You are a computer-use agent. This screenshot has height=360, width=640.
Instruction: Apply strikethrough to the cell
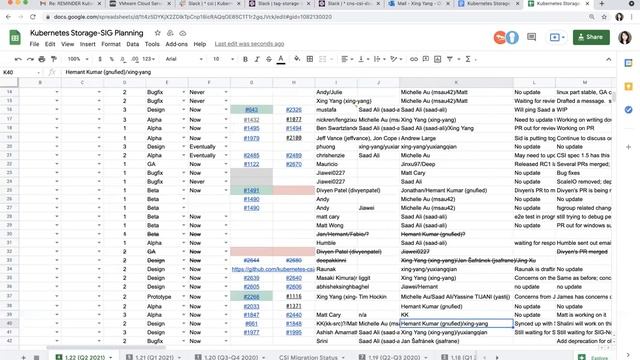269,59
